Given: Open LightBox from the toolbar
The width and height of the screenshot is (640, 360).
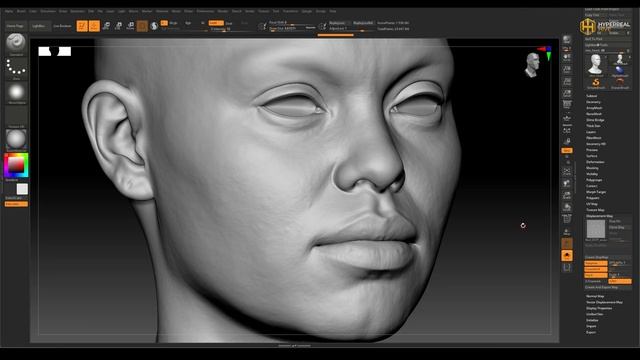Looking at the screenshot, I should (x=39, y=26).
